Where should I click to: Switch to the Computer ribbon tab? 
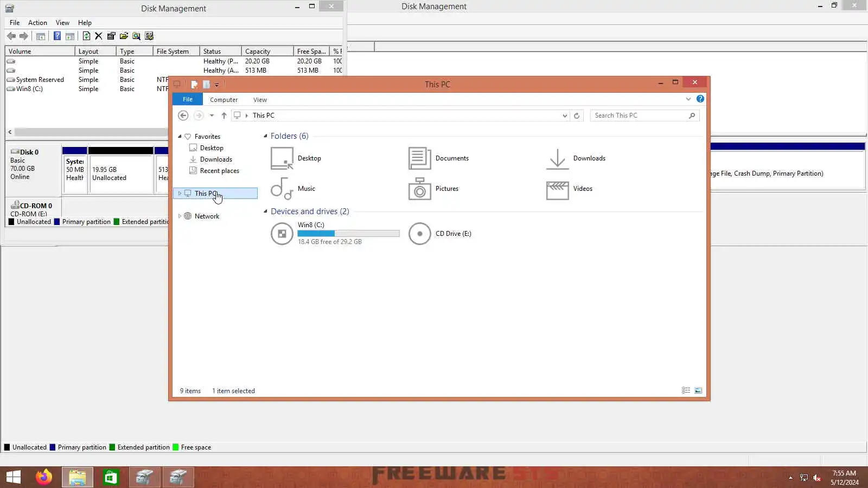tap(224, 100)
